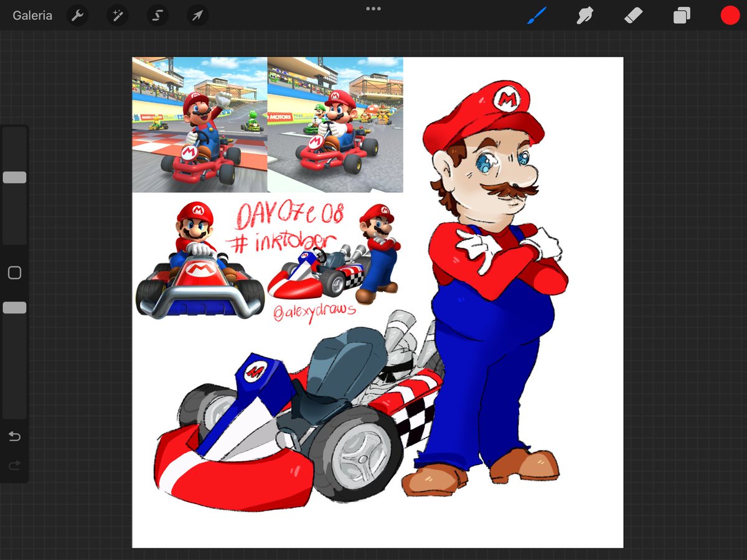Click the brush opacity slider handle
The height and width of the screenshot is (560, 747).
(14, 307)
